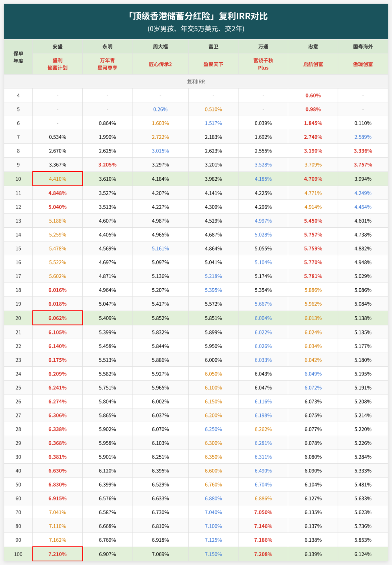Select the red-boxed 7.210% cell
392x565 pixels.
pos(58,554)
